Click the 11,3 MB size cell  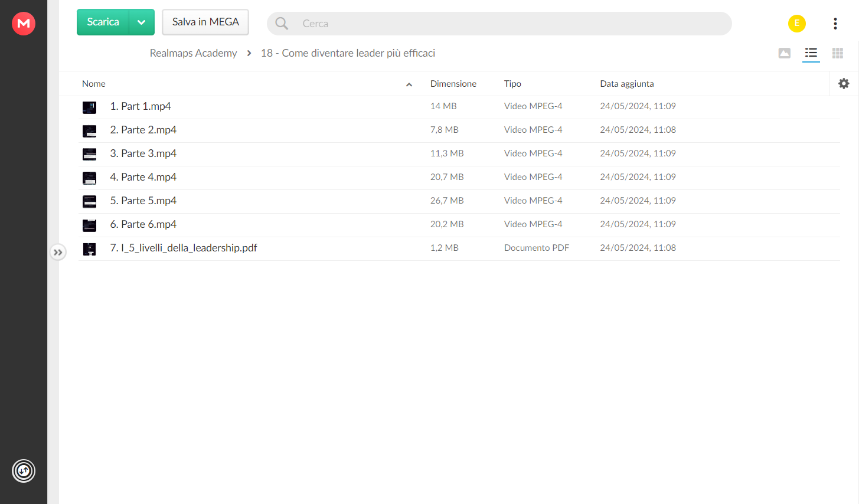(447, 153)
